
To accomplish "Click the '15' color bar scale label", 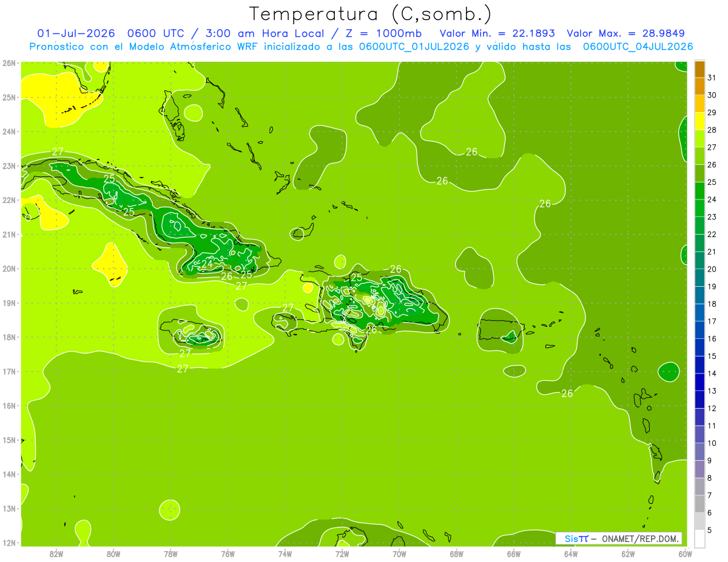I will pyautogui.click(x=712, y=356).
